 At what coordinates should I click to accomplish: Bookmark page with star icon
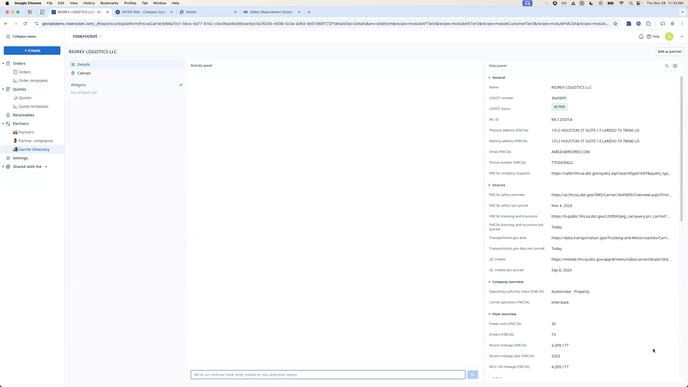[x=615, y=24]
